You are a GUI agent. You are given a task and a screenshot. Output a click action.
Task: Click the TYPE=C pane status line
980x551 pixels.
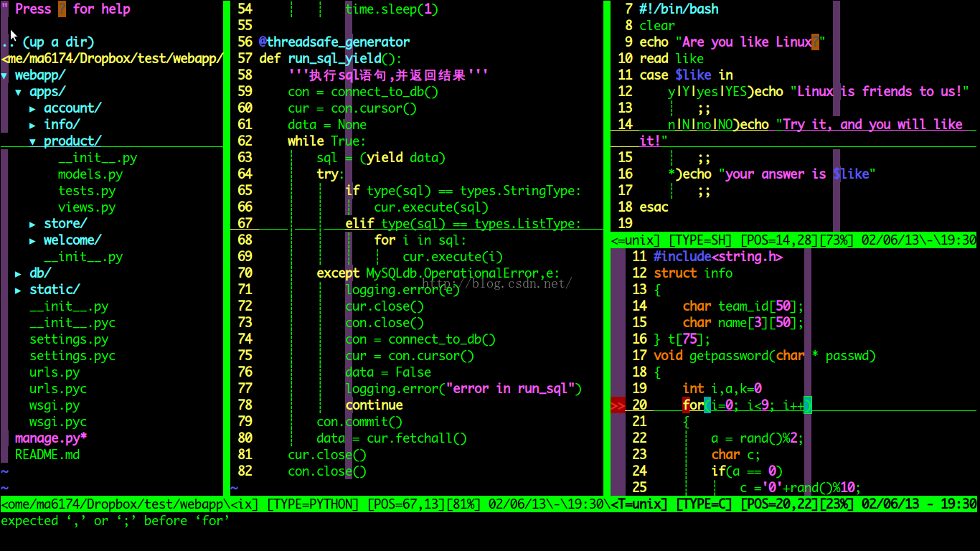pyautogui.click(x=793, y=504)
